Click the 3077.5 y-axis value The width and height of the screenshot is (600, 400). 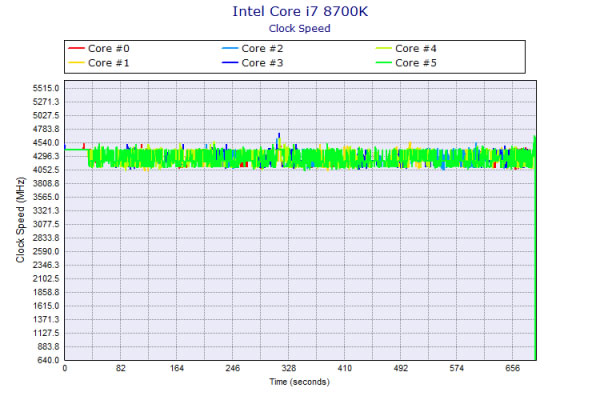[46, 224]
